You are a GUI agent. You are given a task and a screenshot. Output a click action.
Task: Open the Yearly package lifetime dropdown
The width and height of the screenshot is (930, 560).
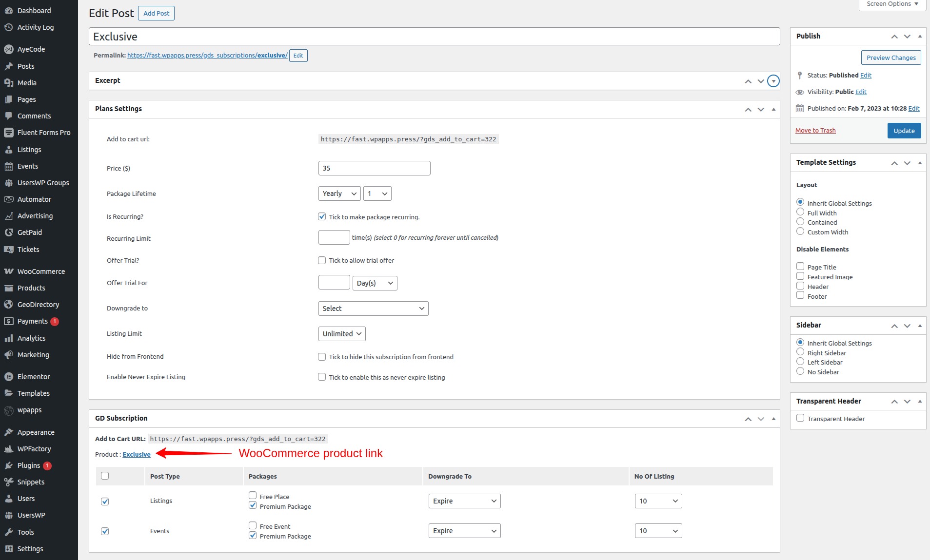tap(339, 193)
